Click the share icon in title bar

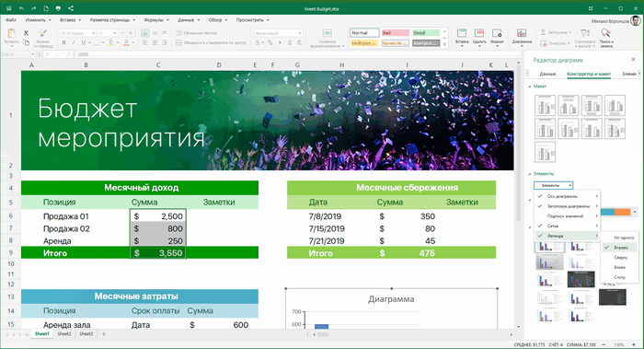(71, 8)
